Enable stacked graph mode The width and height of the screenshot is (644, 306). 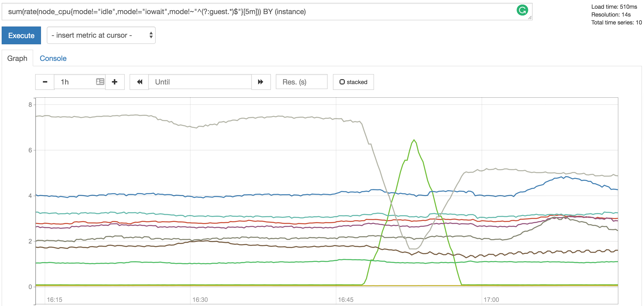(x=353, y=82)
